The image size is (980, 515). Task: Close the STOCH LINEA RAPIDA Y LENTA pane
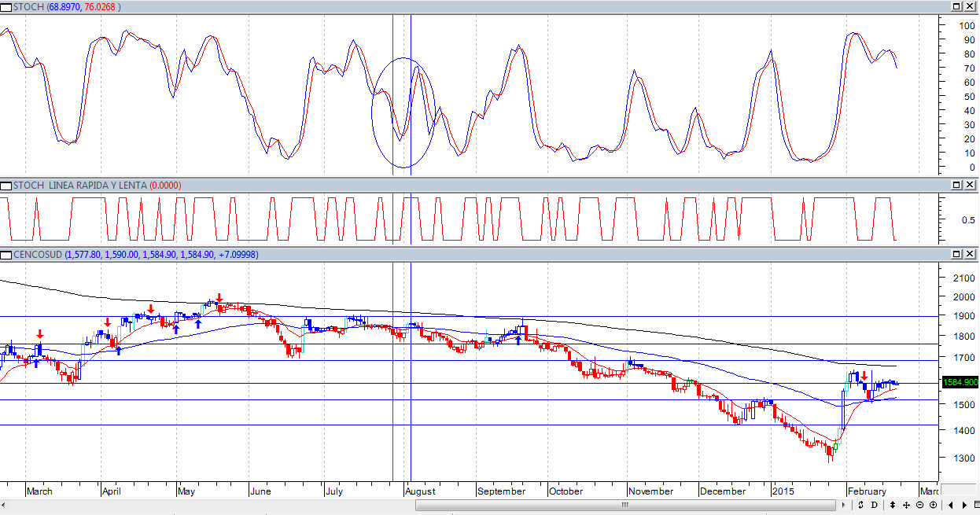(x=970, y=185)
